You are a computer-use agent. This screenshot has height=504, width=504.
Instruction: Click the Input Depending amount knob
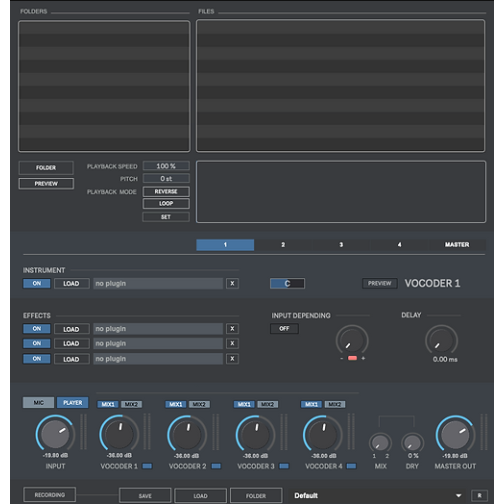[x=352, y=340]
